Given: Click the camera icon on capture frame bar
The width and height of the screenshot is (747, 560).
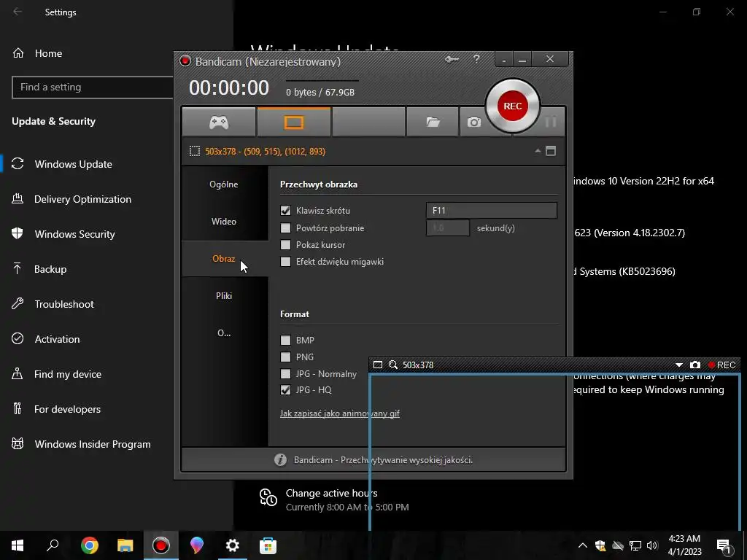Looking at the screenshot, I should point(695,365).
